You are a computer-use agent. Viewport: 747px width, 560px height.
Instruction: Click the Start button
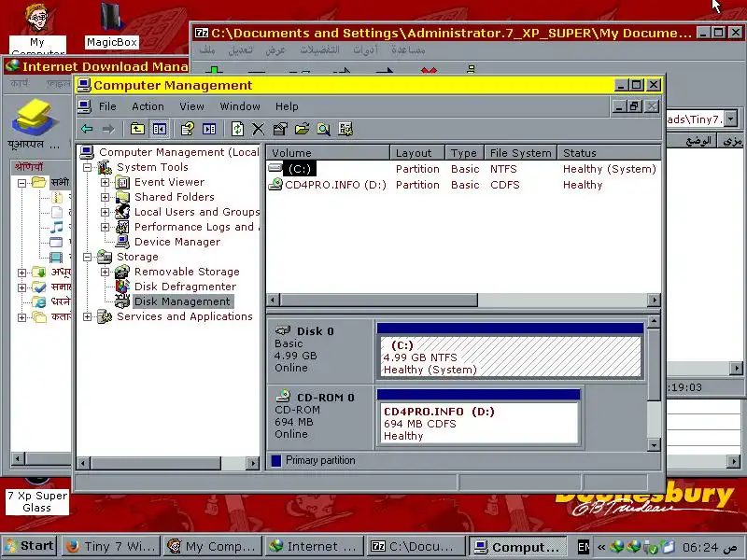(30, 546)
